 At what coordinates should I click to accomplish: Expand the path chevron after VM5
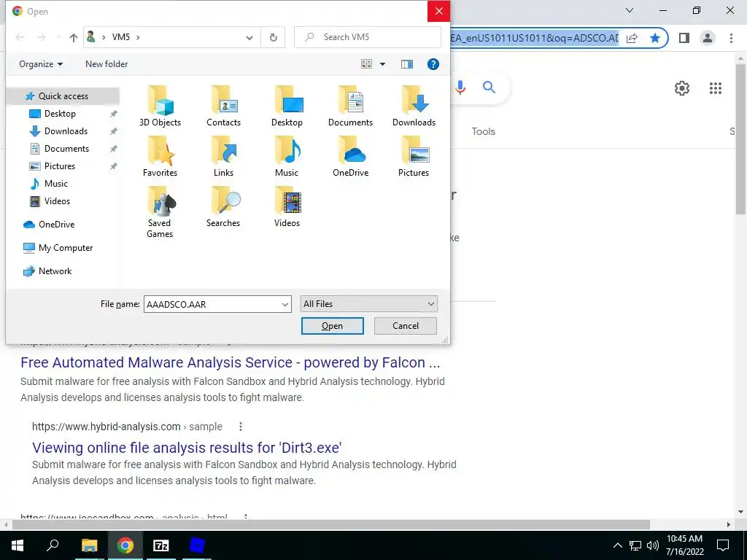tap(138, 37)
